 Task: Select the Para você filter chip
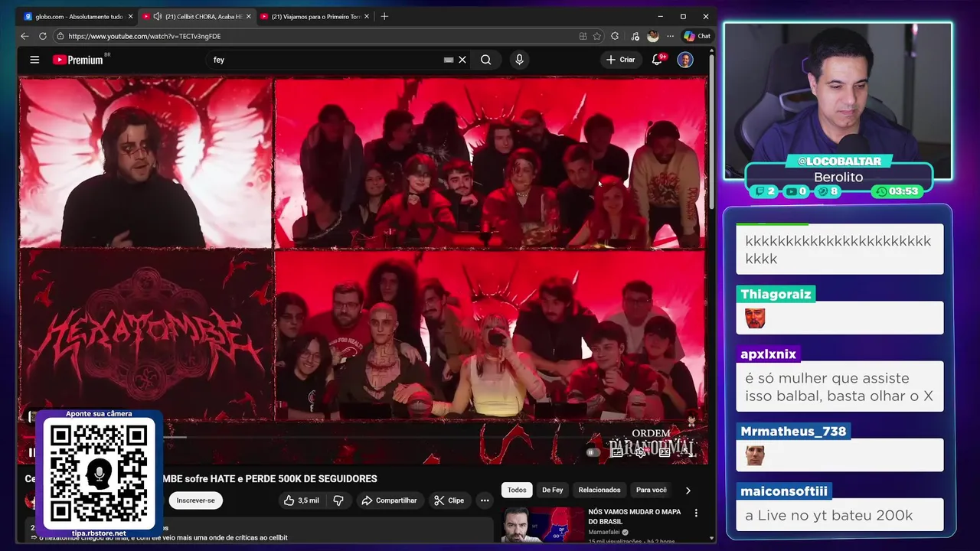pyautogui.click(x=652, y=490)
